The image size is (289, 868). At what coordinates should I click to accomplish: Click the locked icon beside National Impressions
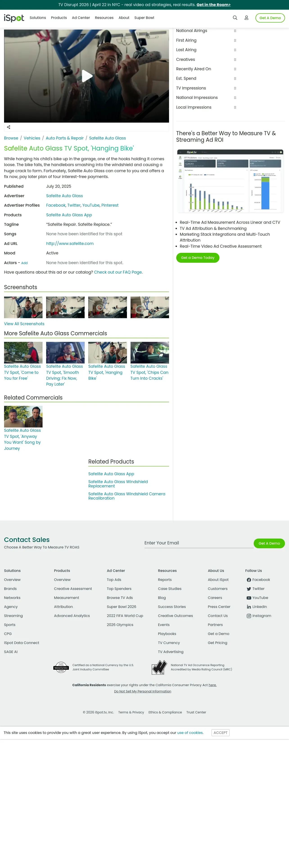pyautogui.click(x=235, y=98)
